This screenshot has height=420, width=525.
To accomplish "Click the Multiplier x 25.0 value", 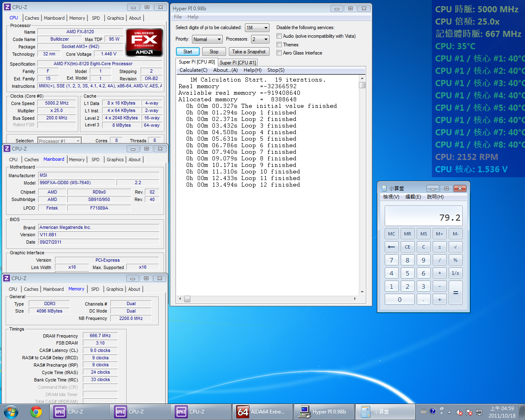I will point(57,111).
